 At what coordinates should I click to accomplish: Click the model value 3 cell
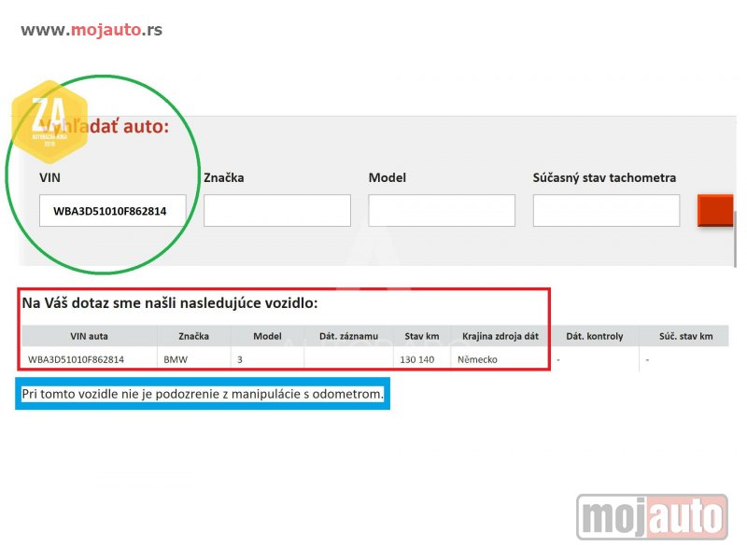267,359
